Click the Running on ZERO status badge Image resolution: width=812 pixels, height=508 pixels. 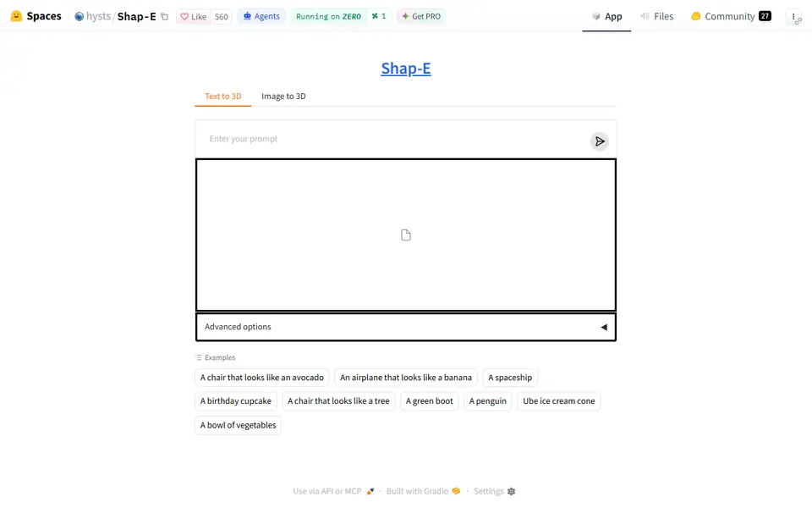(328, 16)
